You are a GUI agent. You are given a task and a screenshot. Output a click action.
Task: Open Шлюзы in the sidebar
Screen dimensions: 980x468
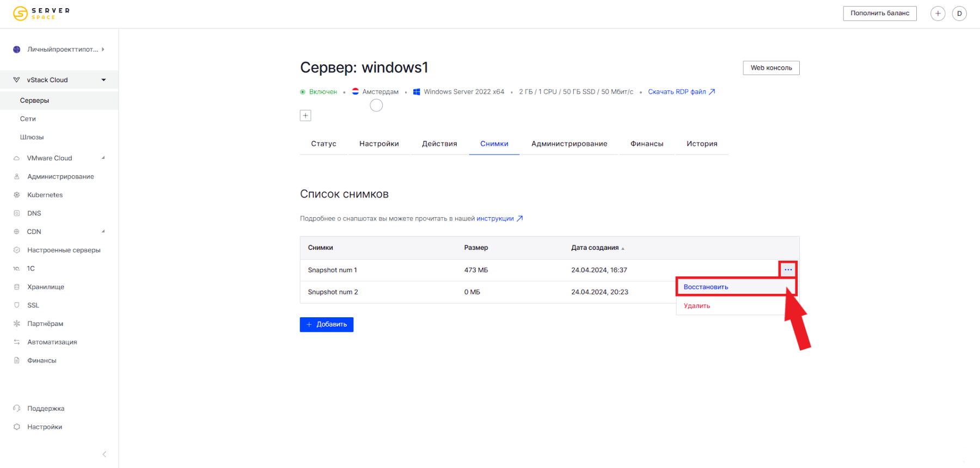(x=32, y=138)
